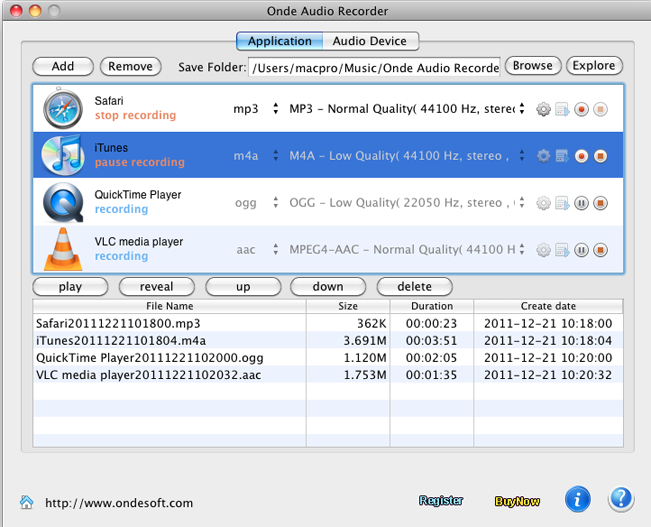This screenshot has width=651, height=527.
Task: Click the play button above the file list
Action: [70, 287]
